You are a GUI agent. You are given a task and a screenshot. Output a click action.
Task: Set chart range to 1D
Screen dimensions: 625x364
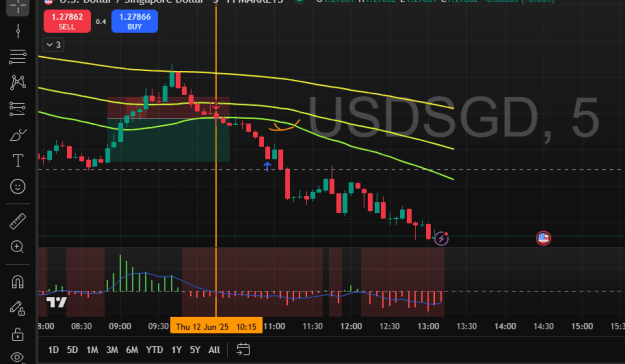[53, 350]
